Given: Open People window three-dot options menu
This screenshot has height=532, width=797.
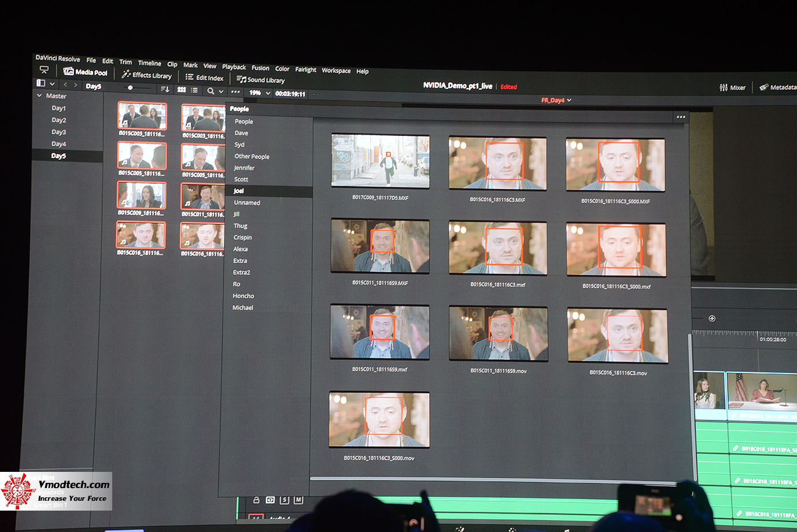Looking at the screenshot, I should 681,117.
